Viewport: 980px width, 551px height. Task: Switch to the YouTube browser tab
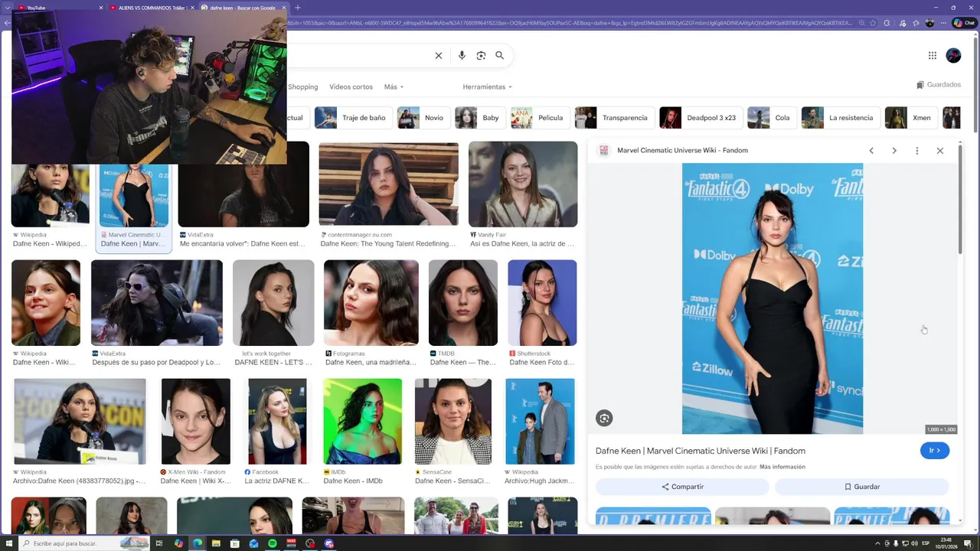57,8
